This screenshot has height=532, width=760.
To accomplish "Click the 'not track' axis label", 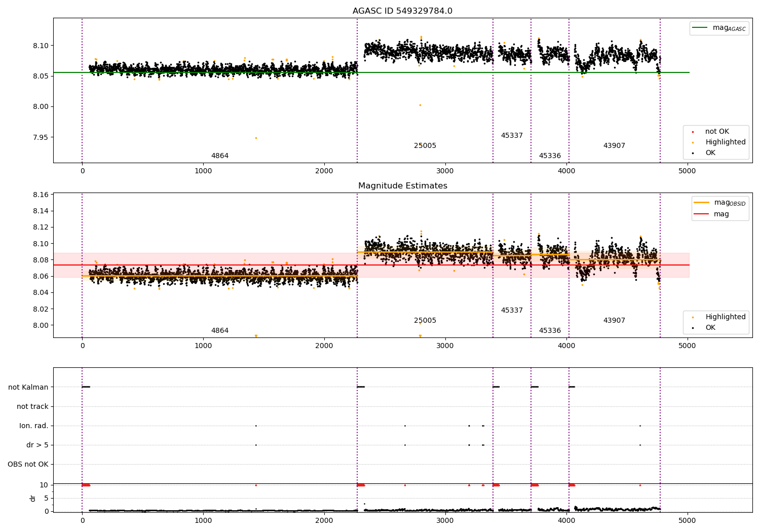I will coord(32,406).
